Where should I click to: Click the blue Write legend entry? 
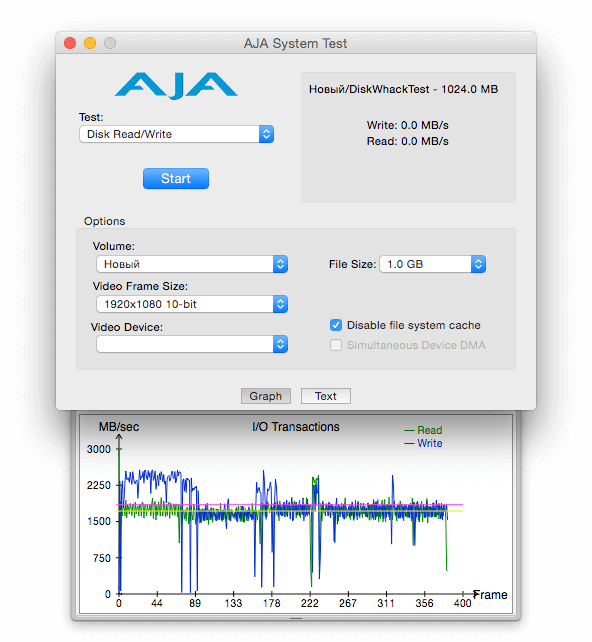(423, 443)
